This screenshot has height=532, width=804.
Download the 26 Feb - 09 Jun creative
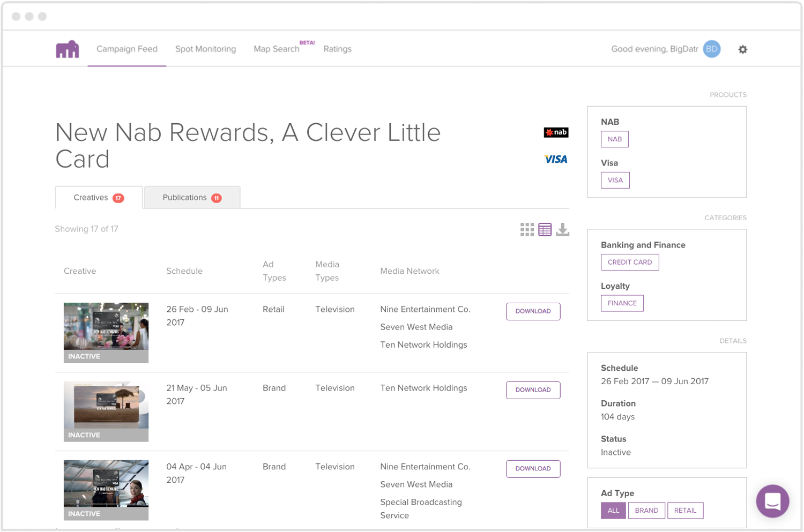tap(533, 311)
